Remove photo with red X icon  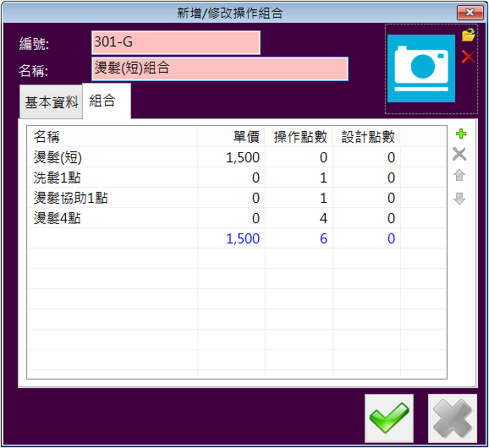[x=468, y=57]
